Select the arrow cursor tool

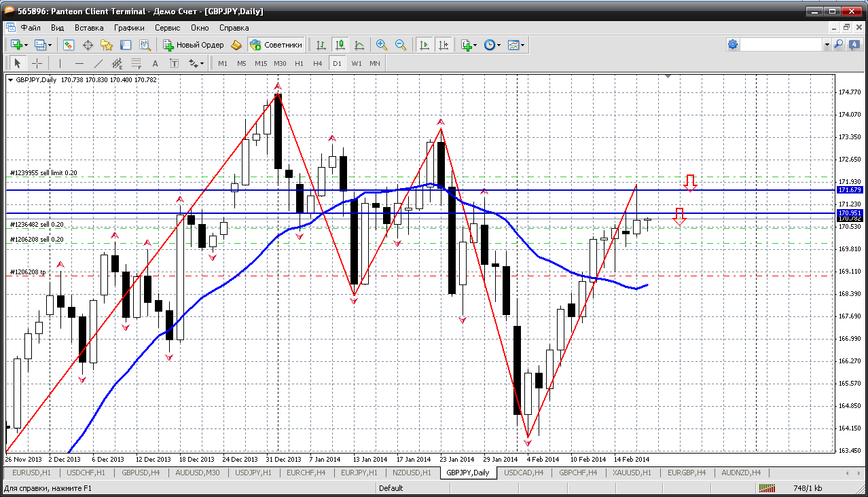point(18,63)
